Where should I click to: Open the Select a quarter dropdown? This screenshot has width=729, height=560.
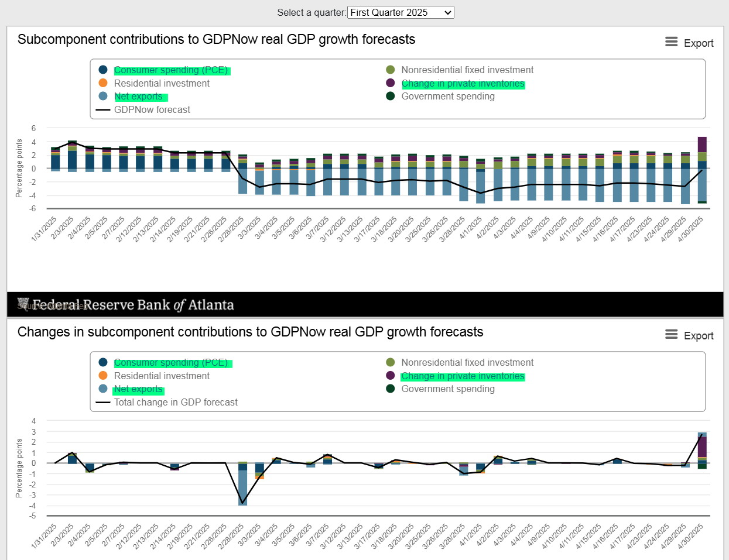[x=401, y=12]
